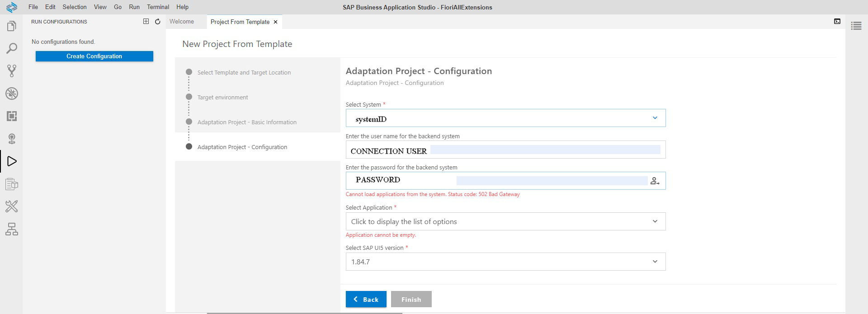Open the Explorer icon in activity bar
868x314 pixels.
click(x=12, y=26)
